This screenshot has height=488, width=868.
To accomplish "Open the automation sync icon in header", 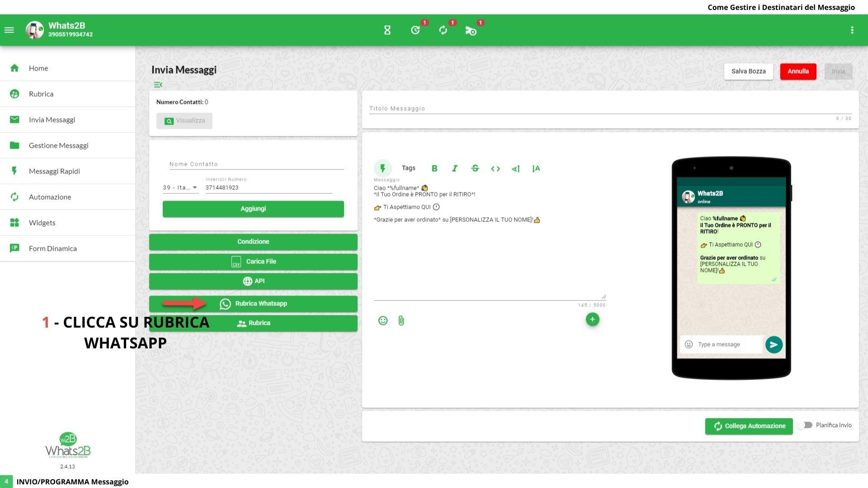I will (x=443, y=30).
